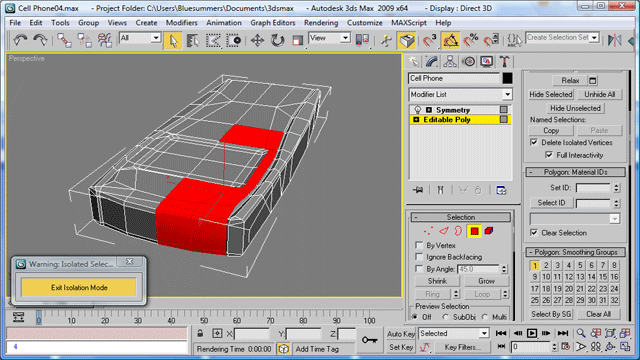Click the Undo arrow icon

pos(20,40)
